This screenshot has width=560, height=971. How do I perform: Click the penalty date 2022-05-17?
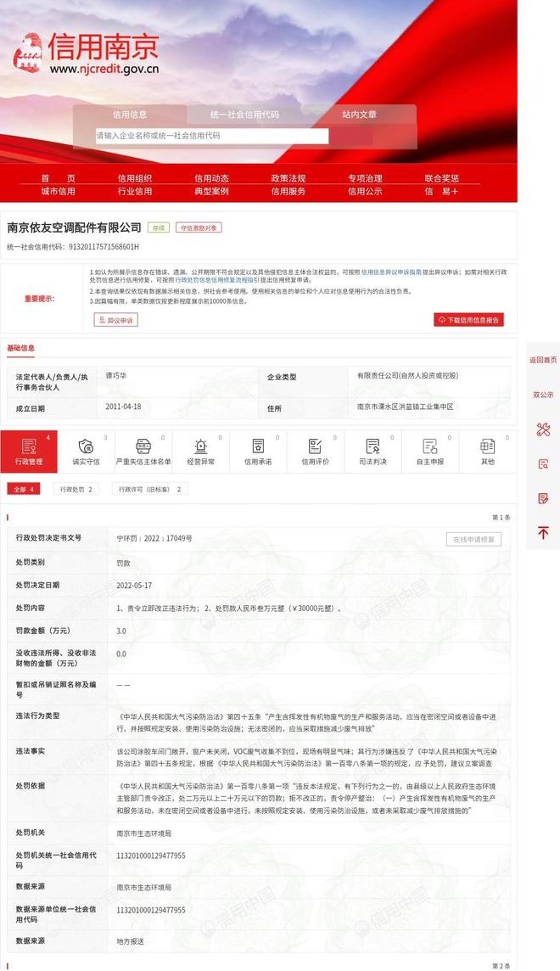[134, 585]
